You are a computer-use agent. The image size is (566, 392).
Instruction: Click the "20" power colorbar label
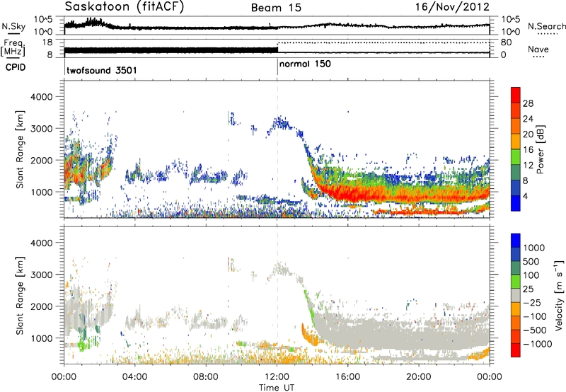coord(528,134)
